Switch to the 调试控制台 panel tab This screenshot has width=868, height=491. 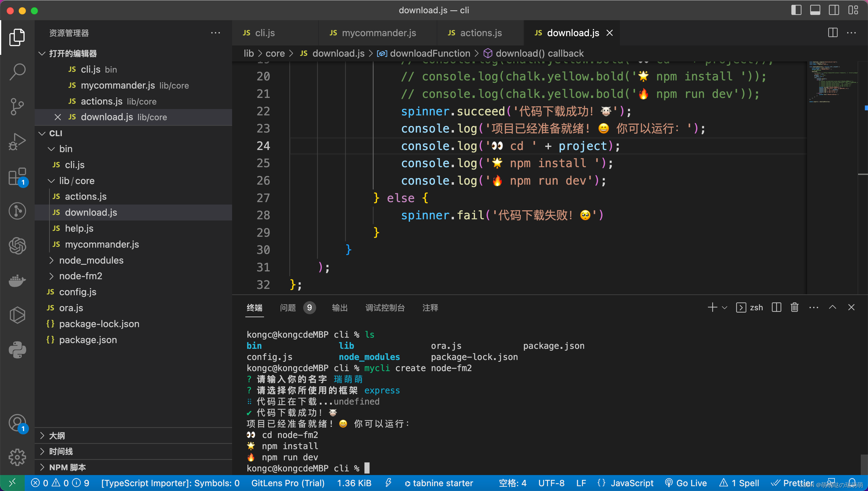[385, 308]
